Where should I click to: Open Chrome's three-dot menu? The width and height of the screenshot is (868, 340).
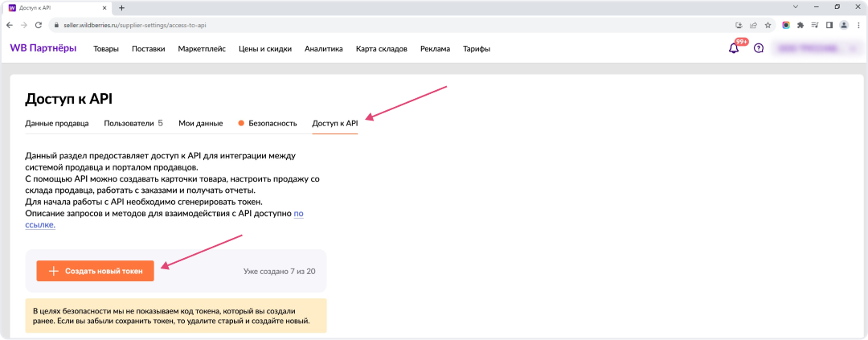click(x=858, y=25)
